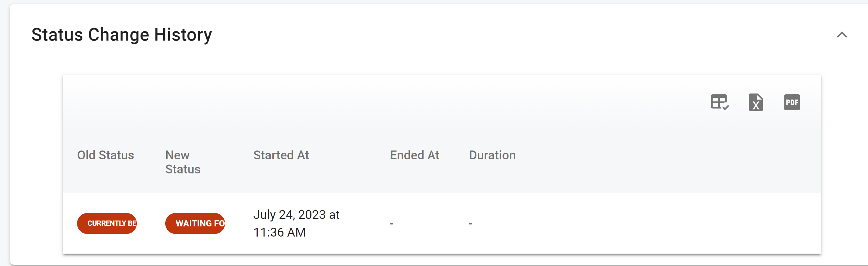Click the dash under Ended At
This screenshot has width=868, height=266.
click(x=391, y=224)
